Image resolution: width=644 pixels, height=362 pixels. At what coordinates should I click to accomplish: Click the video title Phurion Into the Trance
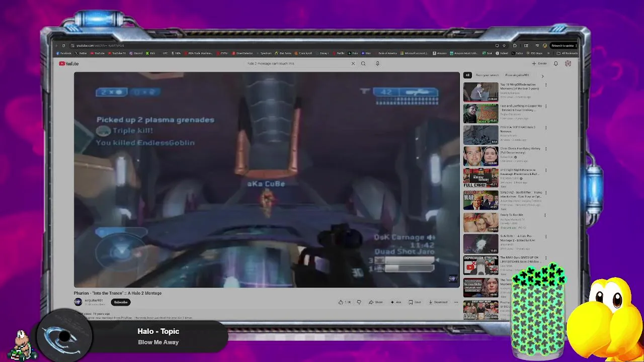pos(118,293)
